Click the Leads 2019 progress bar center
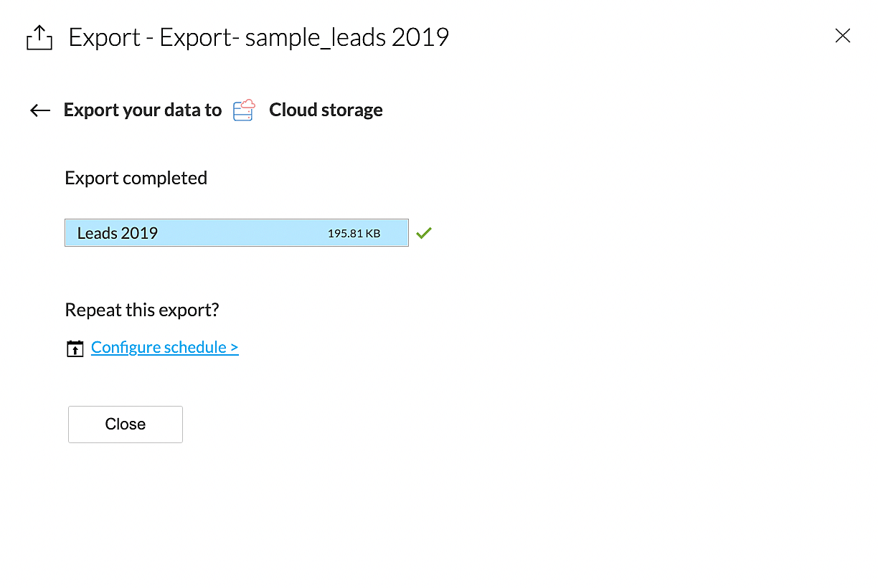 (x=237, y=233)
